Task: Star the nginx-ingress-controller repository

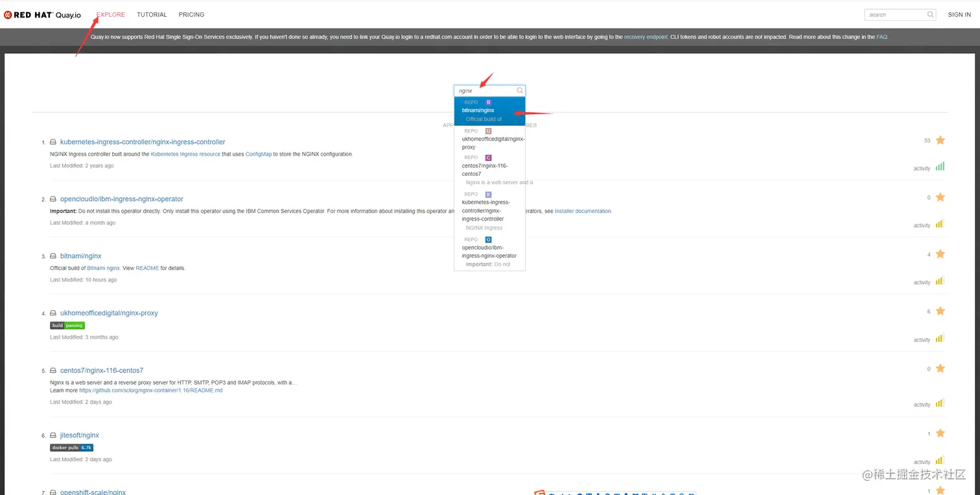Action: coord(940,140)
